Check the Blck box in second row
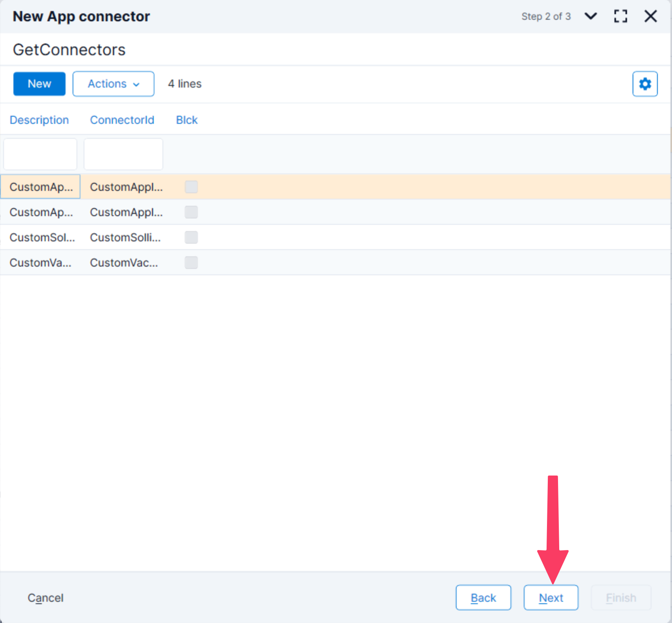 pyautogui.click(x=191, y=212)
